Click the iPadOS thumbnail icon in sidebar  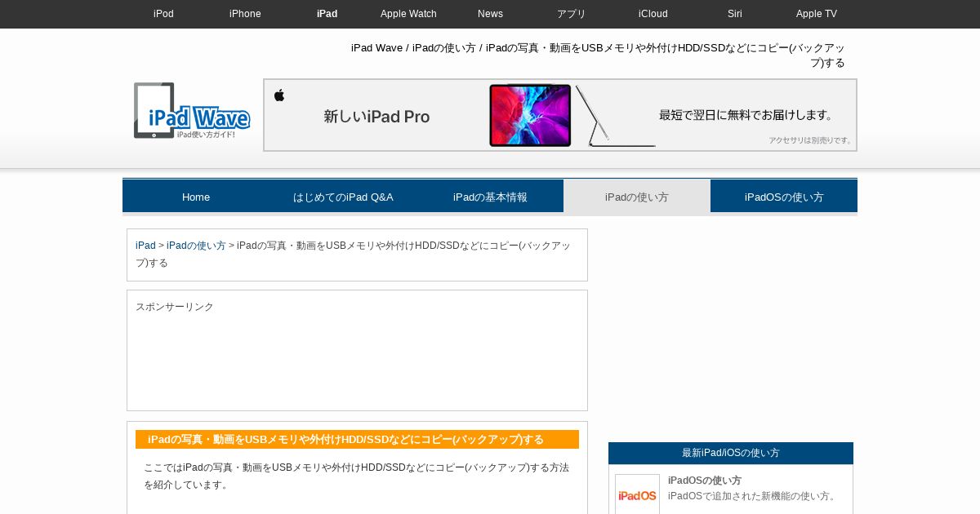click(637, 494)
